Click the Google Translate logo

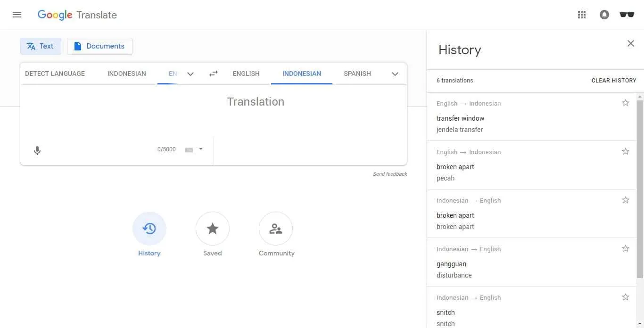click(x=77, y=15)
